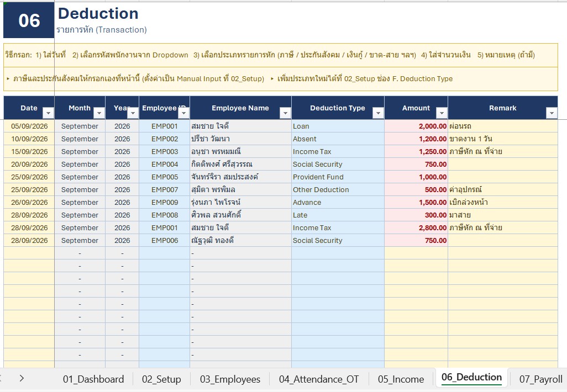Select the date cell 05/09/2026

[x=29, y=126]
